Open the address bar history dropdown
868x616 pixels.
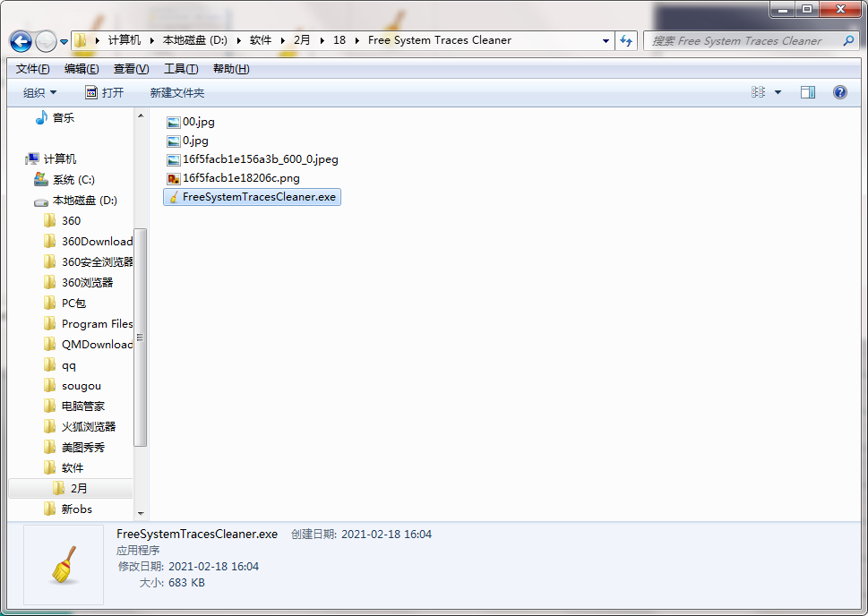606,41
